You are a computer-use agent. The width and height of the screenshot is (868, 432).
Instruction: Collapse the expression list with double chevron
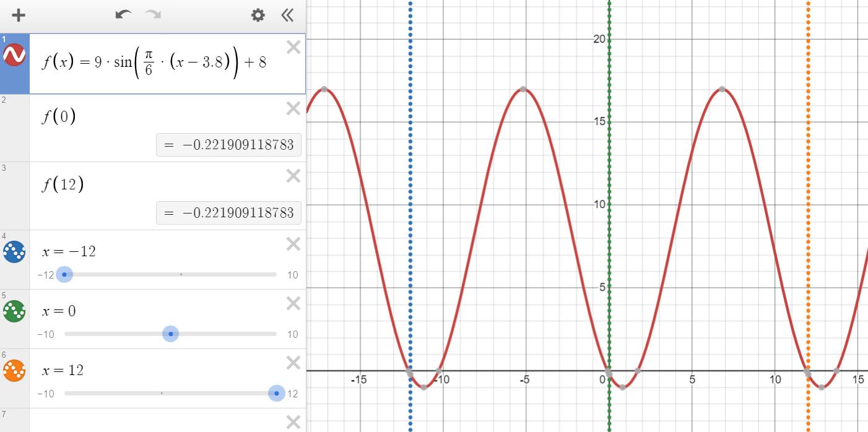[287, 15]
